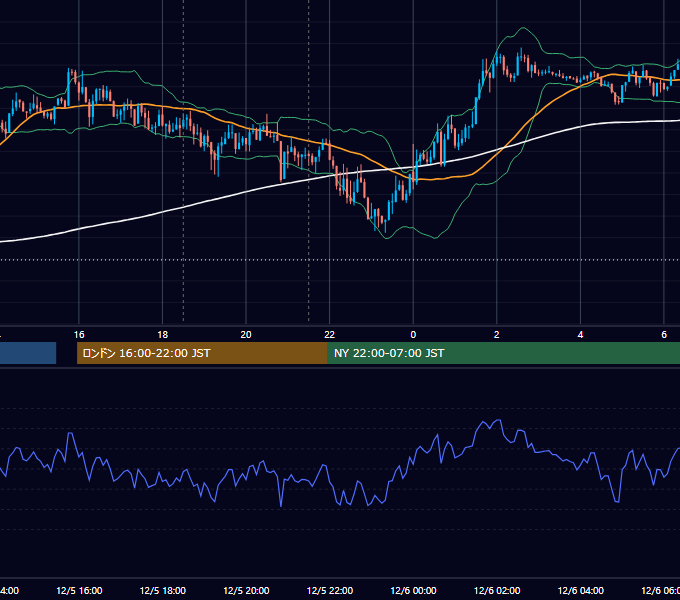Click the 22 hour label on the price chart axis

tap(330, 335)
